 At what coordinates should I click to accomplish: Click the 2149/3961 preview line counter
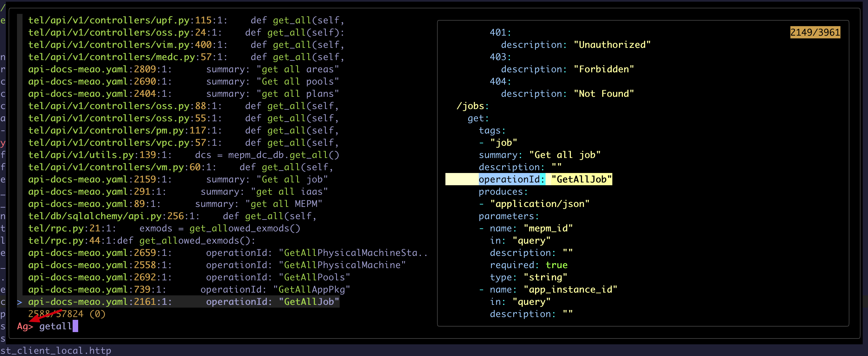coord(815,32)
